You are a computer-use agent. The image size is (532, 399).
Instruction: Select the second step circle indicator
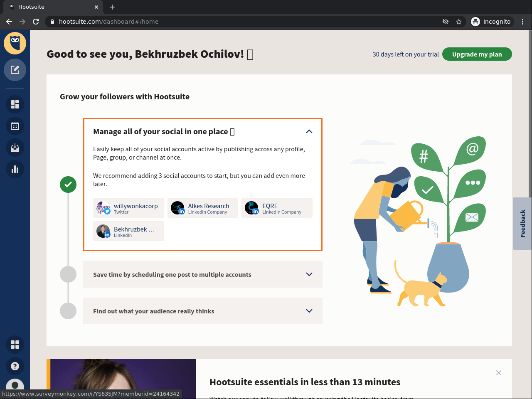[68, 274]
